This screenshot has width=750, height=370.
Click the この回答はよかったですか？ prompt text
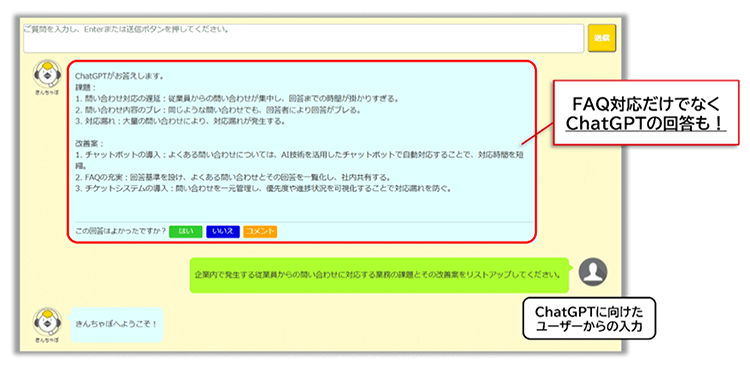pyautogui.click(x=121, y=231)
